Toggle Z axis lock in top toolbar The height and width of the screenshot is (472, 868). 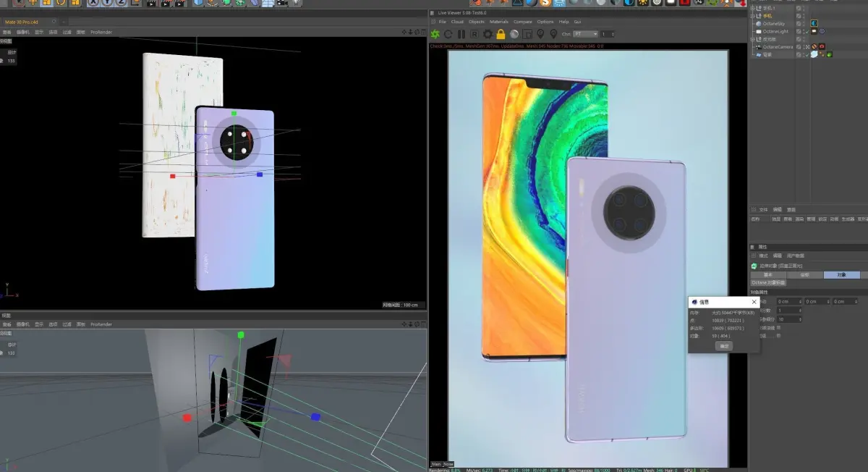121,2
